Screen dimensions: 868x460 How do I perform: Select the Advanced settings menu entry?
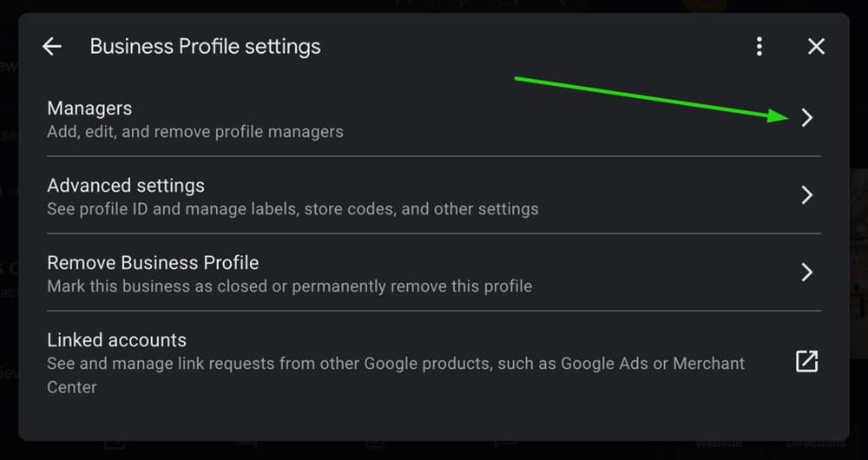click(x=126, y=186)
